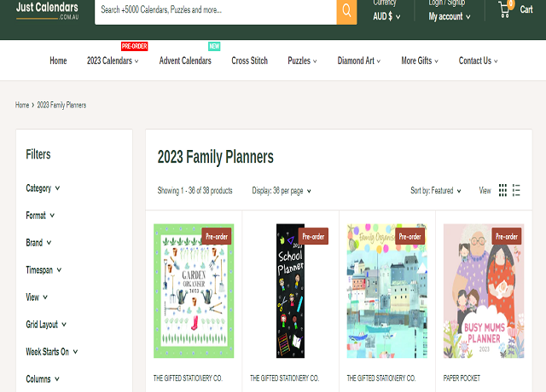Expand the Brand filter
546x392 pixels.
pos(38,243)
